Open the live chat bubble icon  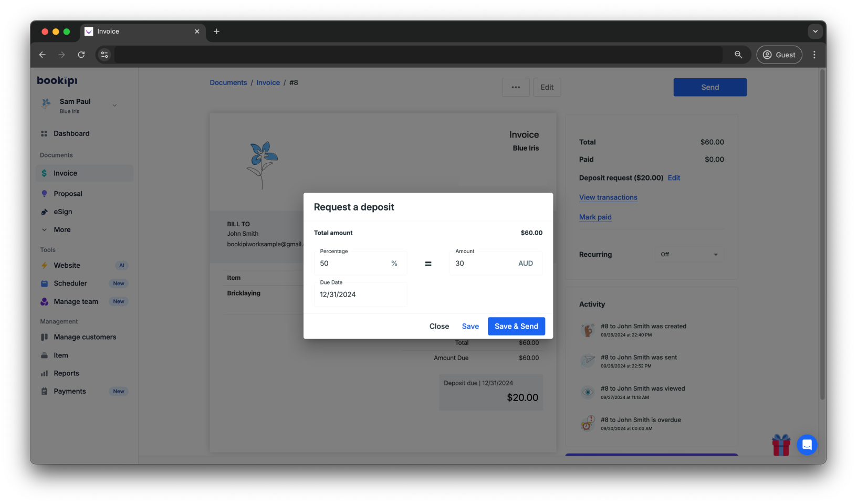(807, 445)
